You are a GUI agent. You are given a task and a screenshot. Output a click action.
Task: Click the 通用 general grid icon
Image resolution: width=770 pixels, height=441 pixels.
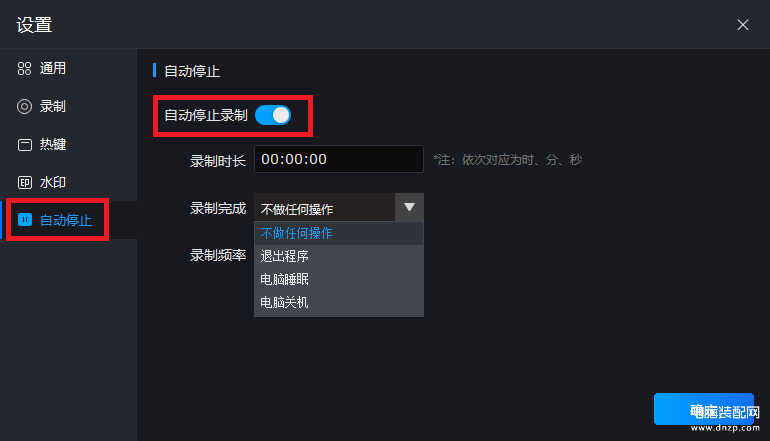pos(24,68)
